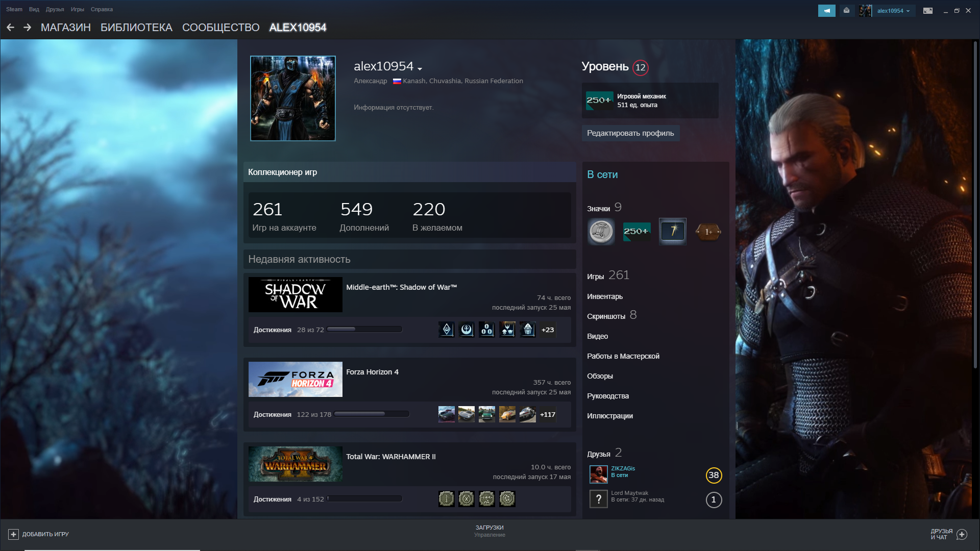Open the Игры menu
The width and height of the screenshot is (980, 551).
78,9
